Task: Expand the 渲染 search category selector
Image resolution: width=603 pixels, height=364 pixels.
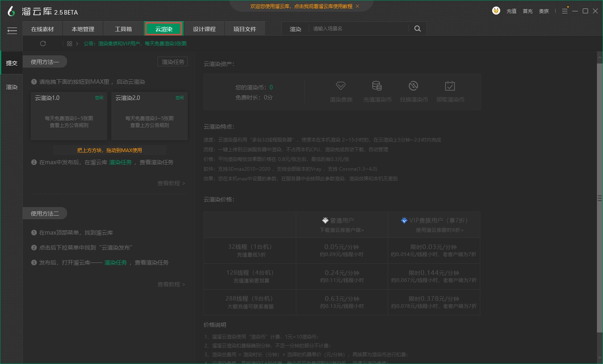Action: (x=295, y=29)
